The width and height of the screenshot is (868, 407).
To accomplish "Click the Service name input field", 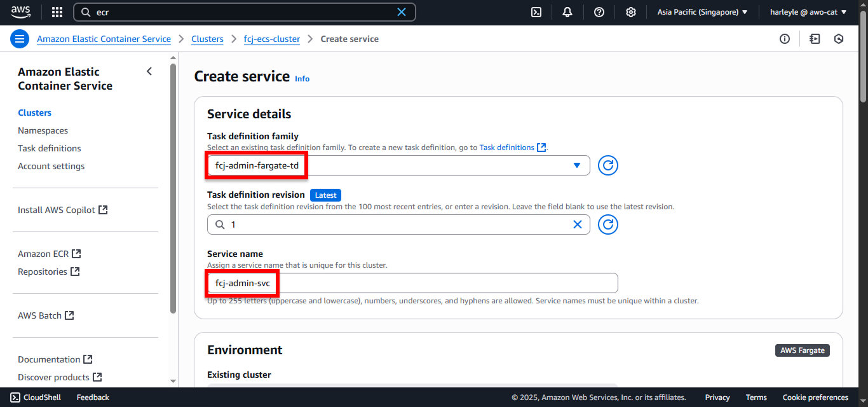I will 412,283.
